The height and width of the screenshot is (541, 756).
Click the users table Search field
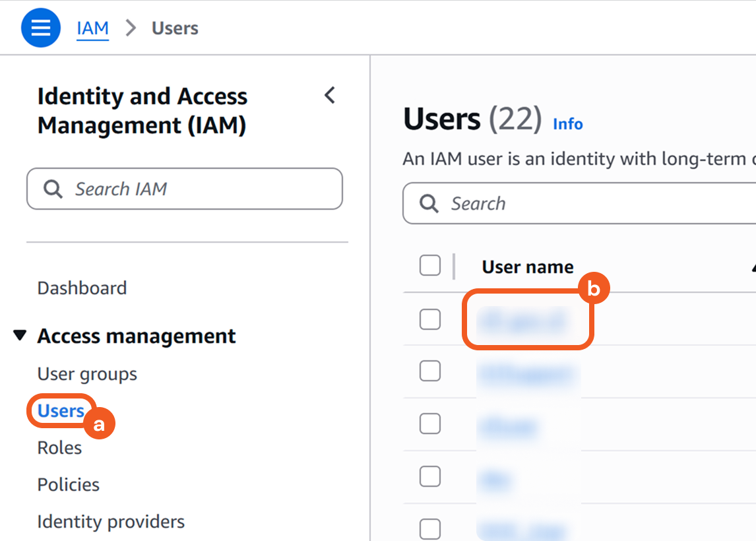tap(594, 204)
